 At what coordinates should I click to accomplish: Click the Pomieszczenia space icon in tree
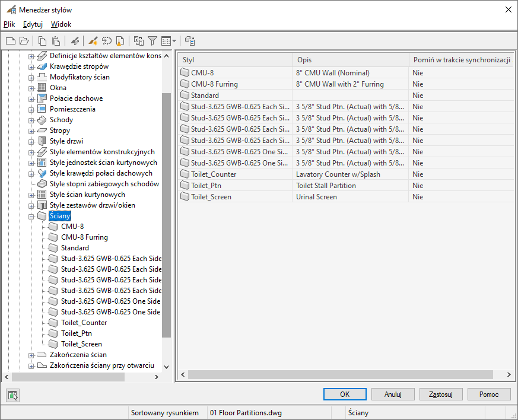(x=42, y=109)
